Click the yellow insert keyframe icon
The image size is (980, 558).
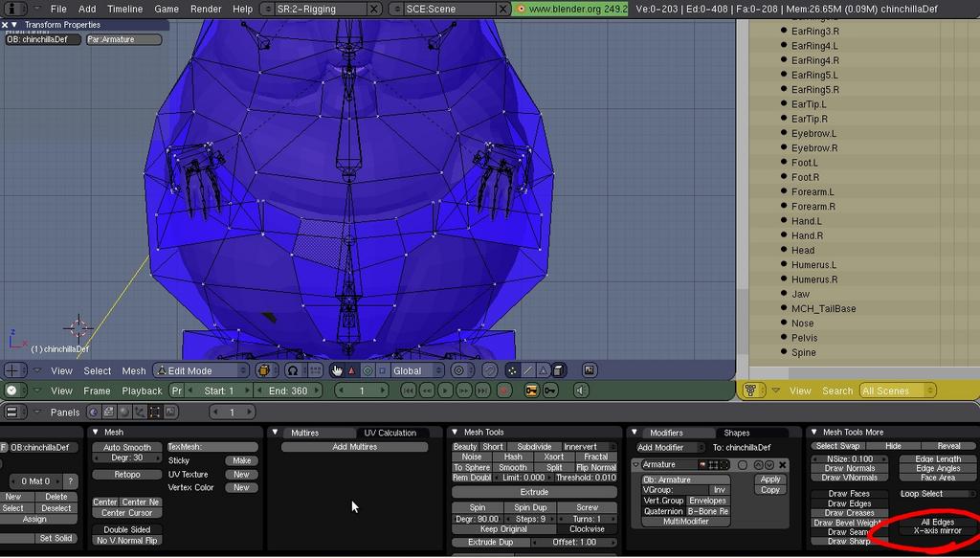click(531, 391)
